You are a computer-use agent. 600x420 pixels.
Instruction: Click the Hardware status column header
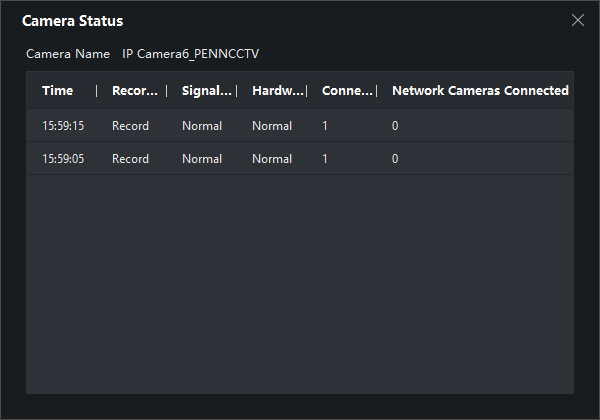tap(277, 91)
